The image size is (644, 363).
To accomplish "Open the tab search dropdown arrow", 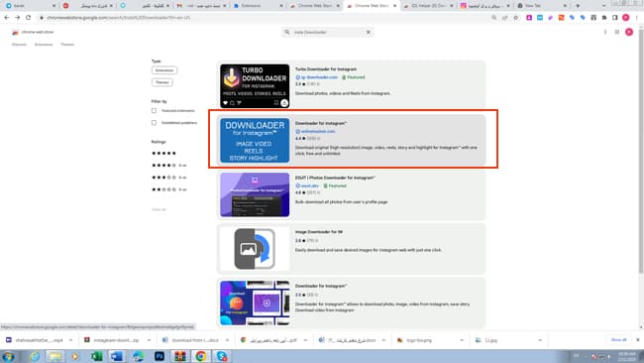I will (x=603, y=6).
